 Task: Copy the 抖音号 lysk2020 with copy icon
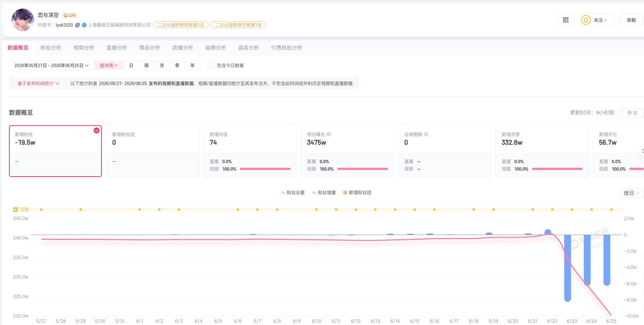pos(78,25)
